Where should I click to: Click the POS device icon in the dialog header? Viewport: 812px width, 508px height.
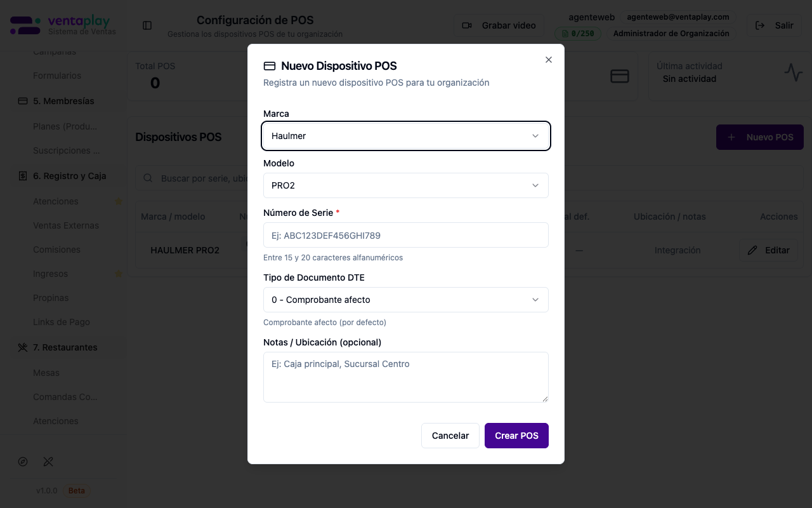tap(270, 66)
